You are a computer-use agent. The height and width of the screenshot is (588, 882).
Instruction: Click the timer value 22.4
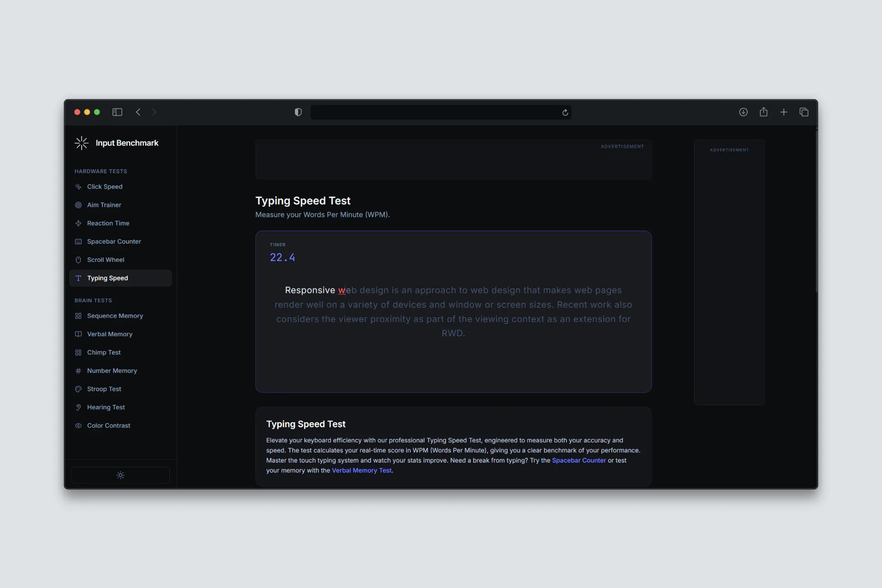[x=283, y=258]
